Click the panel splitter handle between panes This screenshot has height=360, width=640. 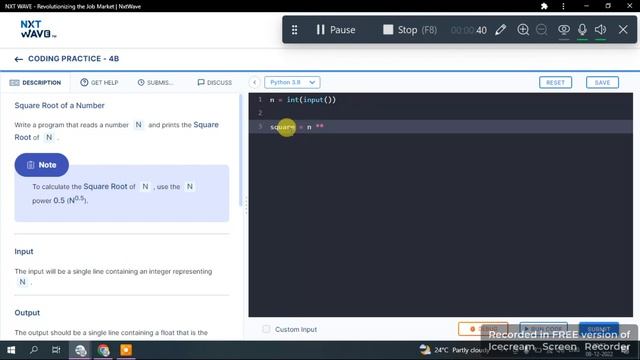pos(246,205)
